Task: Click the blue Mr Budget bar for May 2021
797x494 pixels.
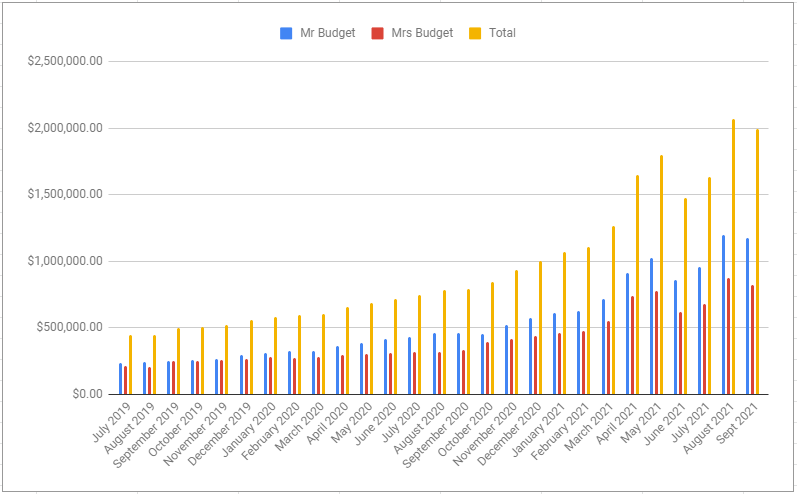Action: 651,326
